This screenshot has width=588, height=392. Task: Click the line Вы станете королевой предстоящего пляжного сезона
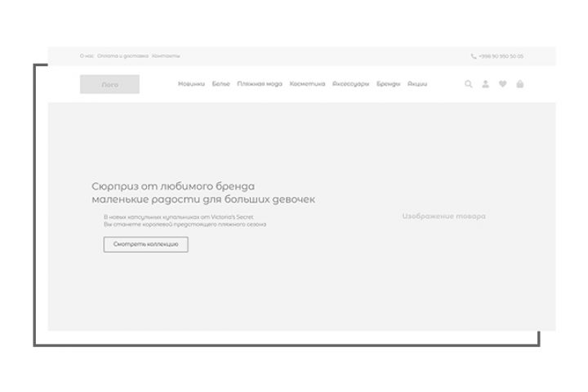click(x=185, y=225)
